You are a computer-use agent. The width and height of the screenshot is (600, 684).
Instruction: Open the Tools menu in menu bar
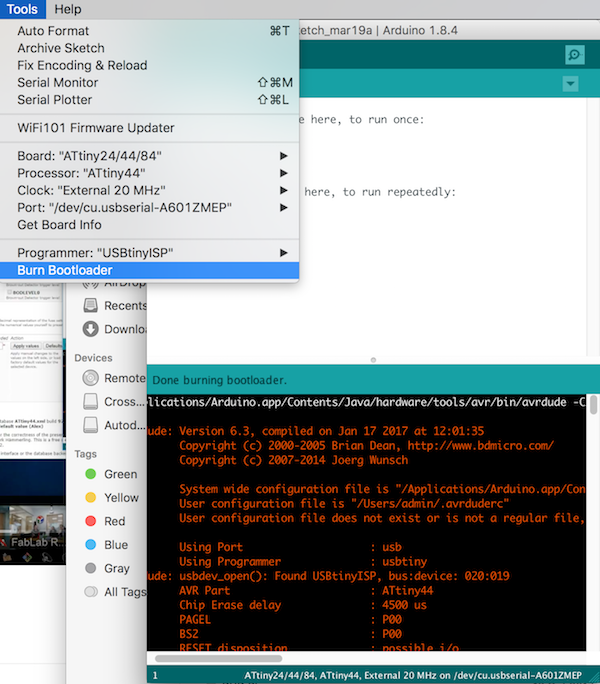click(22, 9)
